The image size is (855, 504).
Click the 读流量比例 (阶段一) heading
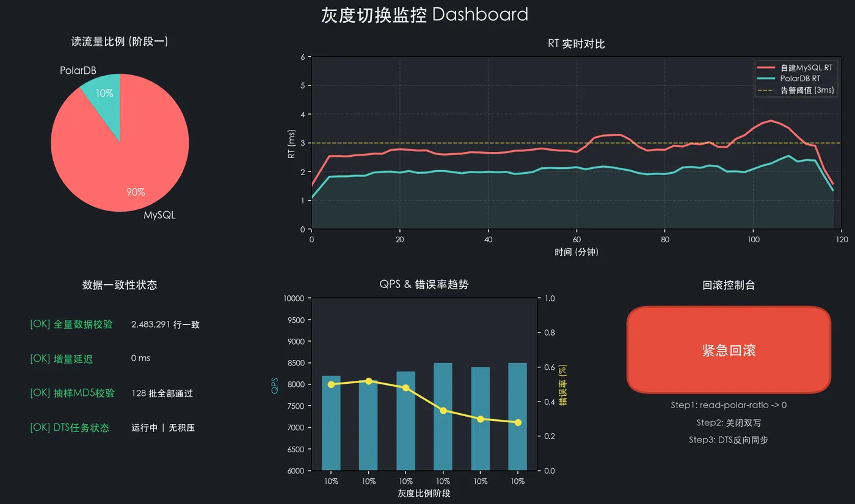(120, 41)
